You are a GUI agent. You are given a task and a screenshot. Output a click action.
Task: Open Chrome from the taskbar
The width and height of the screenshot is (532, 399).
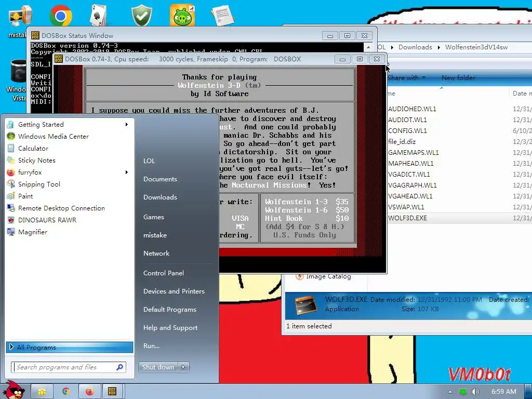coord(66,392)
